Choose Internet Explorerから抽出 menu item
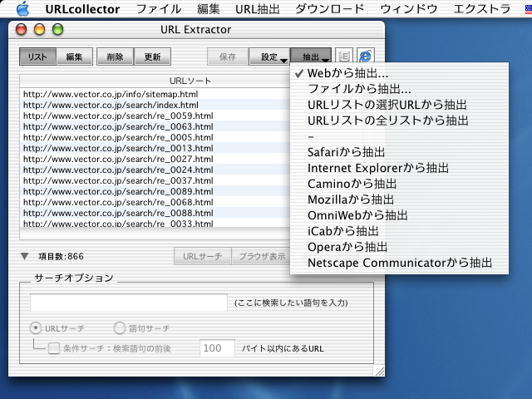This screenshot has width=532, height=399. (399, 168)
